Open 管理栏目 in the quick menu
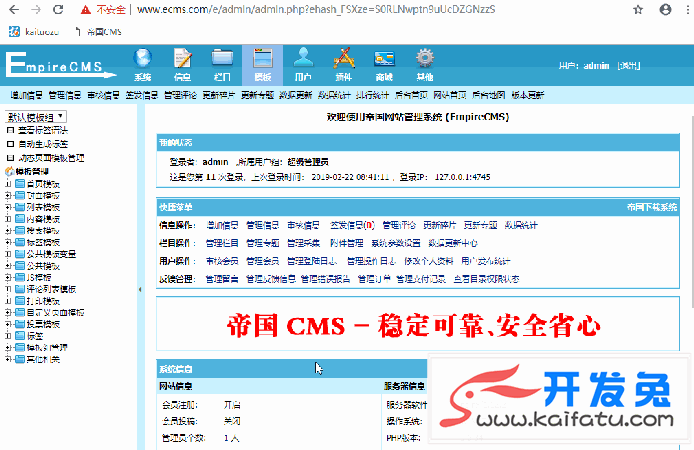The height and width of the screenshot is (450, 694). pos(222,243)
